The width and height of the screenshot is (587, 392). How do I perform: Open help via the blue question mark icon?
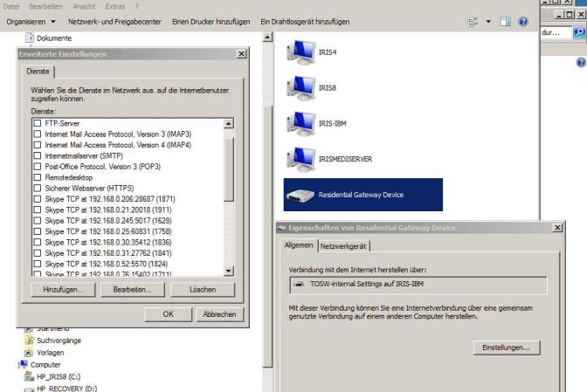coord(522,22)
